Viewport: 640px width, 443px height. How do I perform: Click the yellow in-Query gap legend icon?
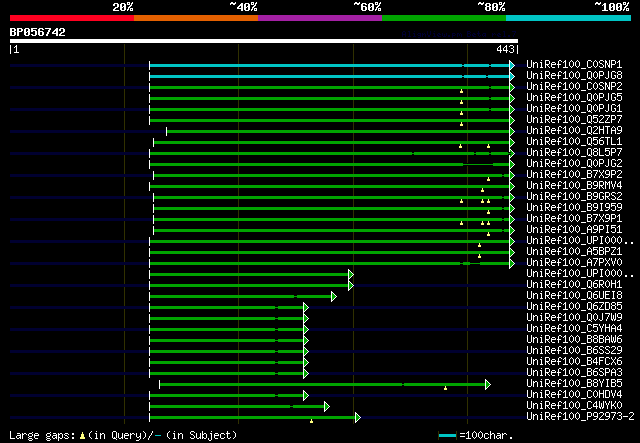82,436
